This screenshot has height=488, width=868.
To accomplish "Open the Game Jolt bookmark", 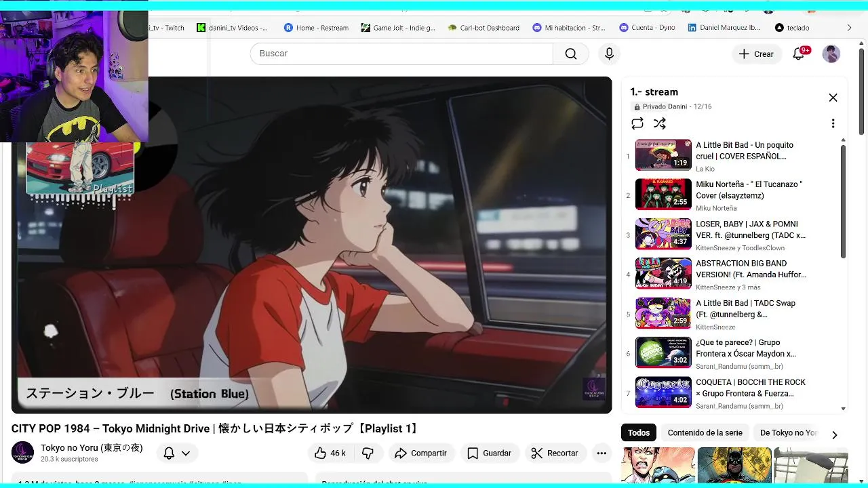I will pyautogui.click(x=399, y=28).
